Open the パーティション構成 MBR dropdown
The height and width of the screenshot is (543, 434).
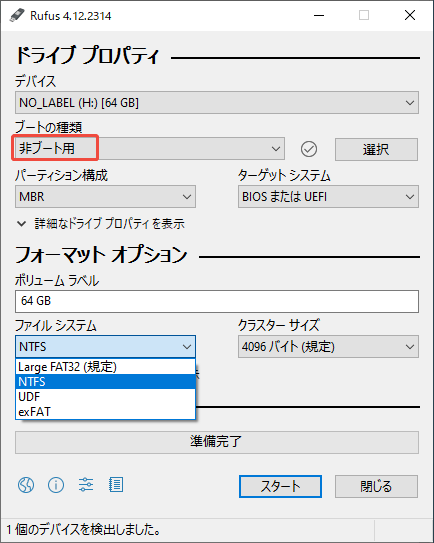pyautogui.click(x=105, y=197)
